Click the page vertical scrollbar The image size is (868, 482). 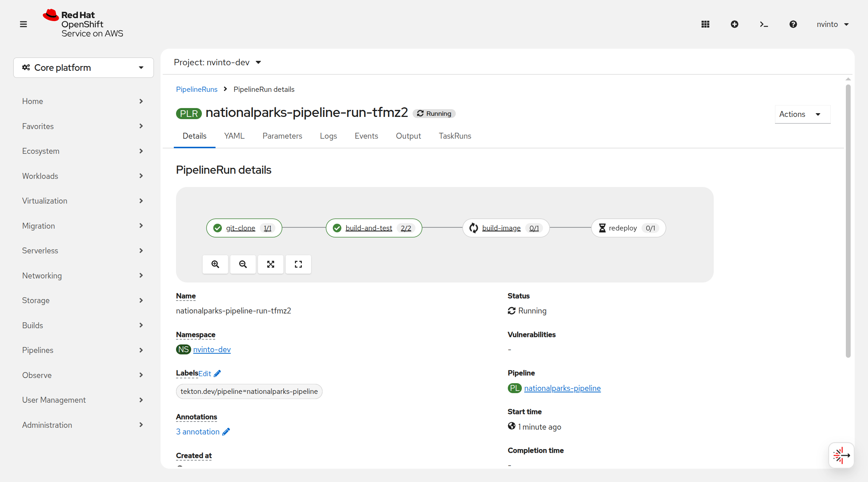tap(848, 221)
